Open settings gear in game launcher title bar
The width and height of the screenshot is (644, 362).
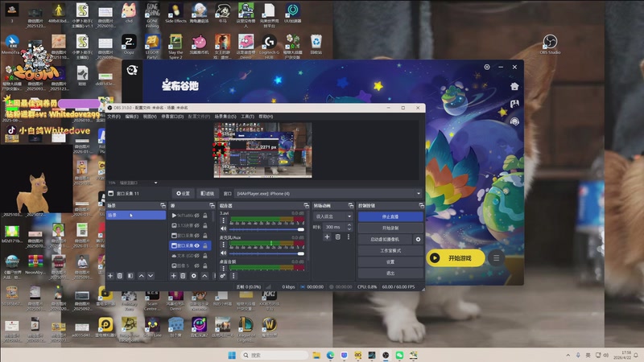(x=487, y=67)
